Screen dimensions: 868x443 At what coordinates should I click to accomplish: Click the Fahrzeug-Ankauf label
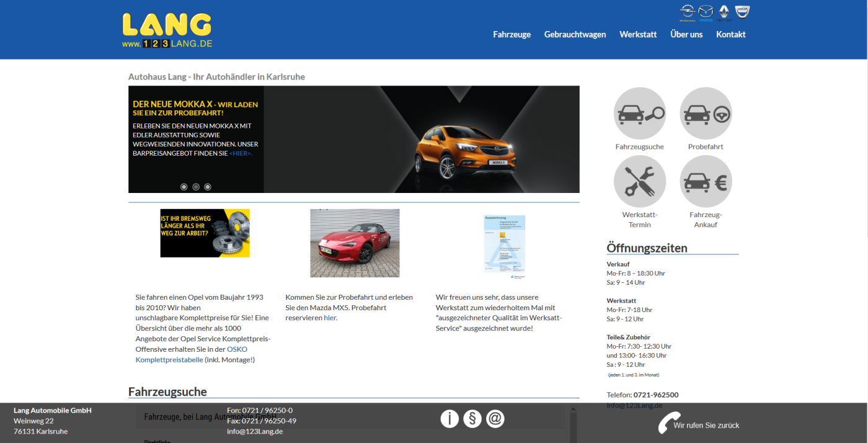[706, 220]
